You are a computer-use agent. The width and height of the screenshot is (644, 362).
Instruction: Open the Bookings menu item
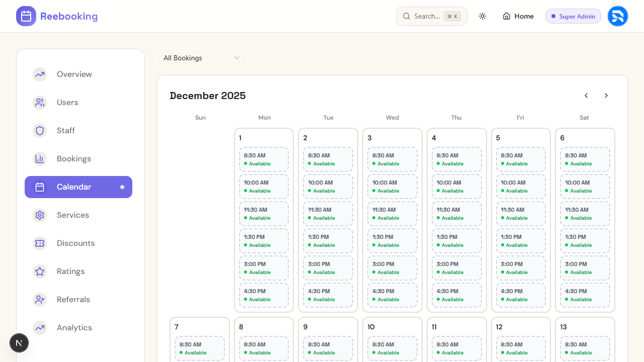73,159
